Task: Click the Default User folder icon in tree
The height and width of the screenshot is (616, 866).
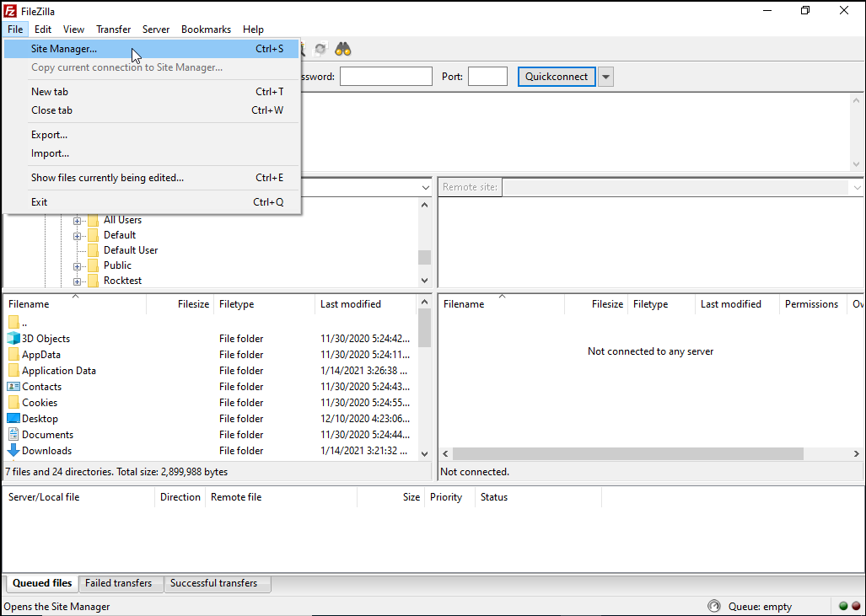Action: point(93,250)
